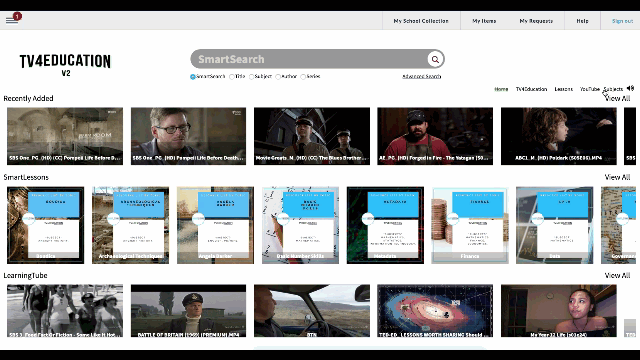Screen dimensions: 640x360
Task: Switch to the Lessons tab
Action: click(x=564, y=89)
